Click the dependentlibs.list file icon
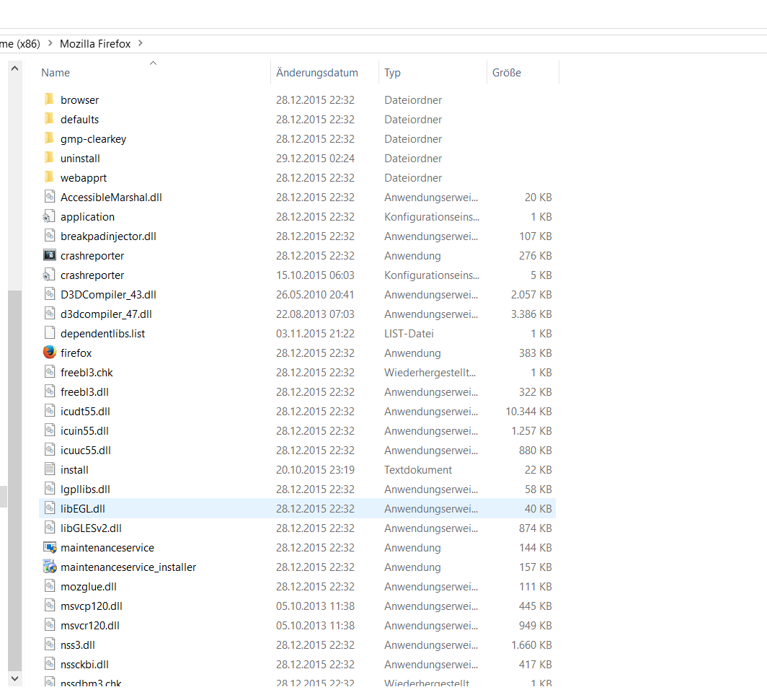The image size is (767, 700). [49, 333]
